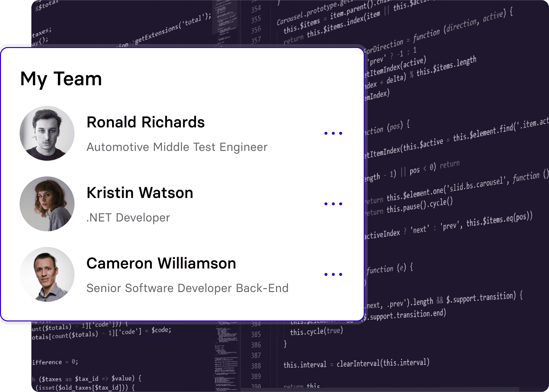Click line number 388 in gutter

click(256, 366)
